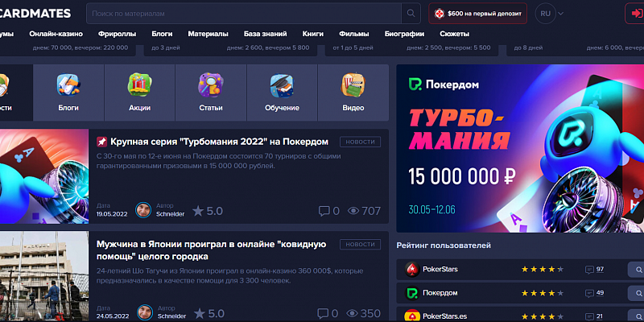Click the magnifier button in Покердом row
The height and width of the screenshot is (322, 644).
pos(637,293)
